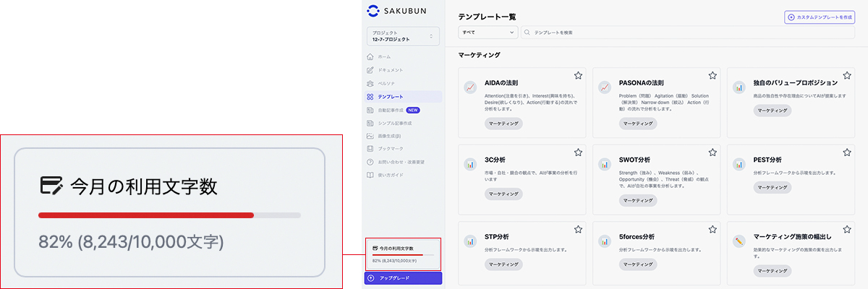This screenshot has height=289, width=868.
Task: Select テンプレート in the sidebar menu
Action: point(391,97)
